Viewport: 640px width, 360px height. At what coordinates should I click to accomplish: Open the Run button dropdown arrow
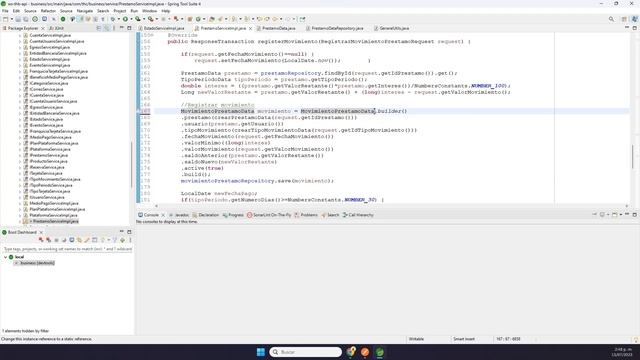[131, 19]
